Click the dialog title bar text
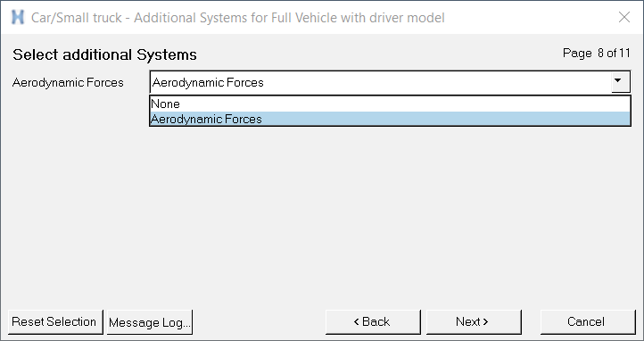The height and width of the screenshot is (341, 644). (x=238, y=18)
